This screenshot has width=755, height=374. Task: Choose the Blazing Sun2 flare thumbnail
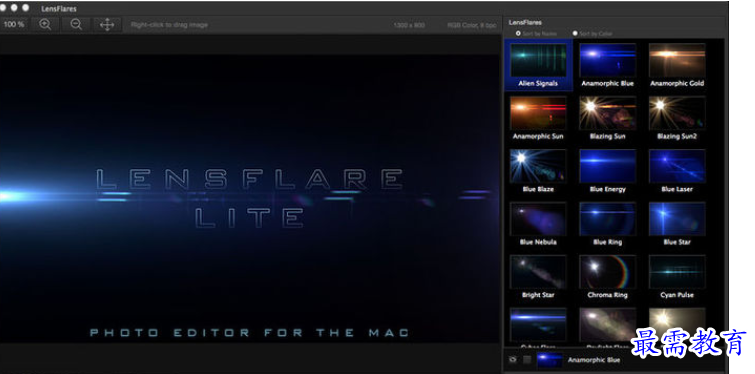677,113
